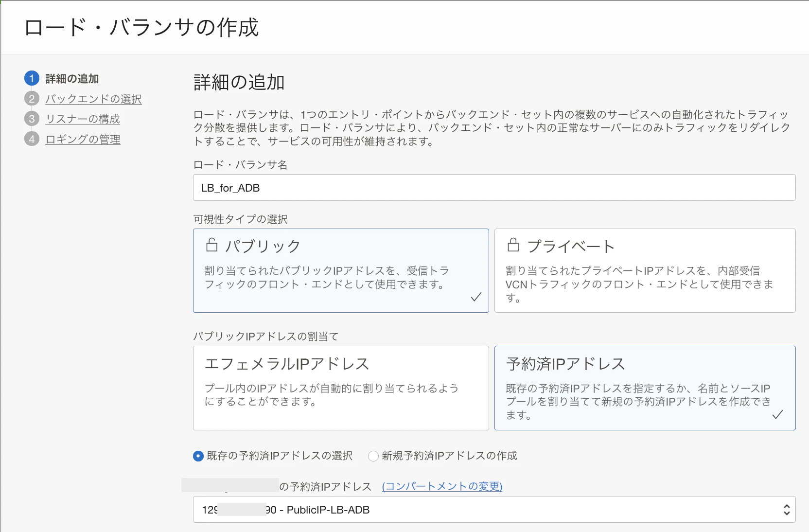Click the パブリックIPアドレスの割当て label
This screenshot has height=532, width=809.
[x=266, y=337]
